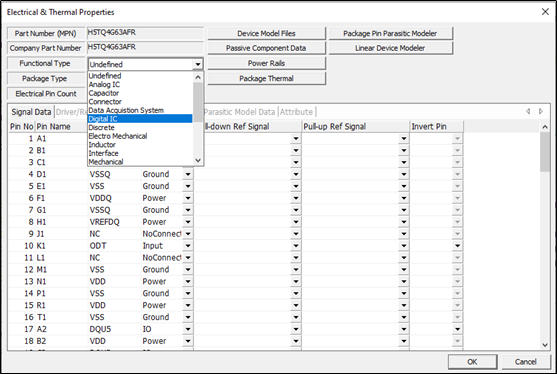The image size is (557, 374).
Task: Select pin name cell M1
Action: (x=61, y=270)
